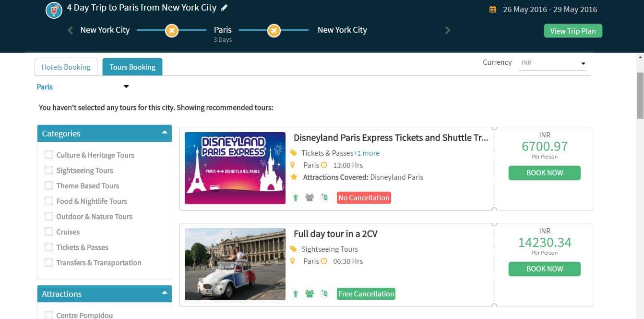Image resolution: width=644 pixels, height=319 pixels.
Task: Click child-friendly icon on Disneyland card
Action: (x=296, y=197)
